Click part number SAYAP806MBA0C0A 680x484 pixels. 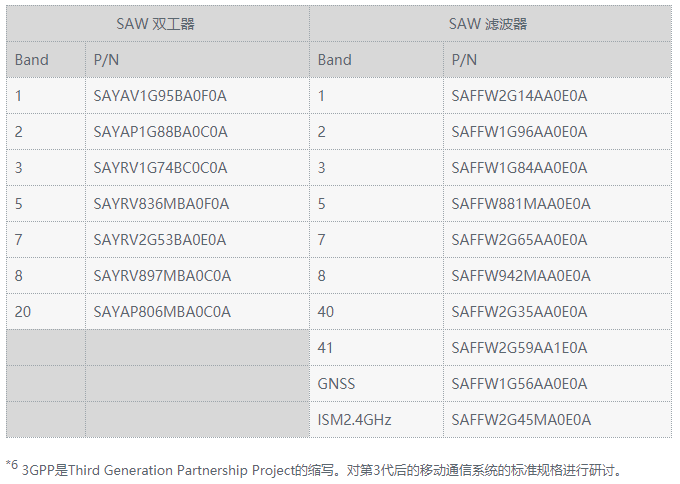pos(162,312)
